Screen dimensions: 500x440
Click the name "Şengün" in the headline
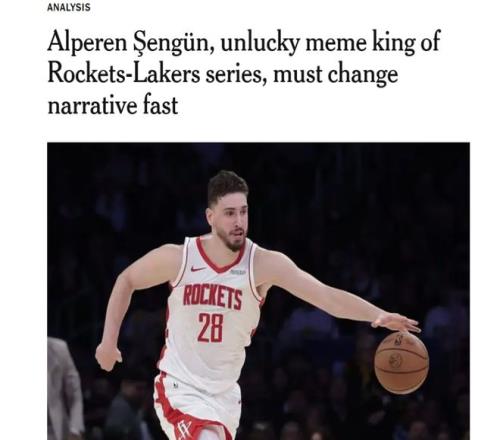[173, 44]
